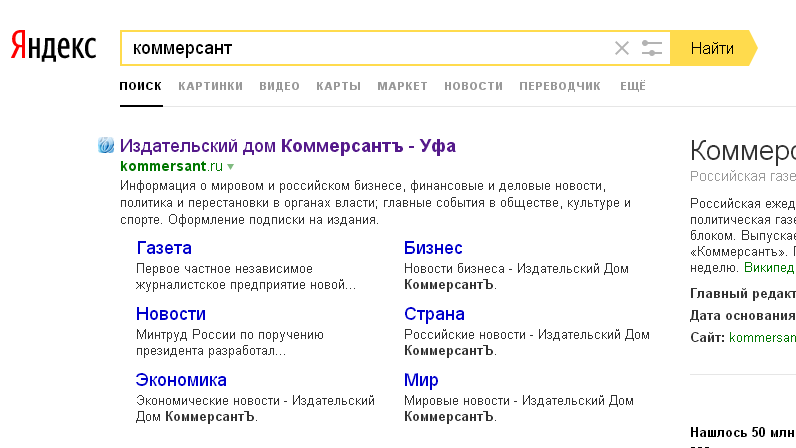Screen dimensions: 796x448
Task: Click text 'Новости бизнеса - Издательский Дом'
Action: point(516,269)
